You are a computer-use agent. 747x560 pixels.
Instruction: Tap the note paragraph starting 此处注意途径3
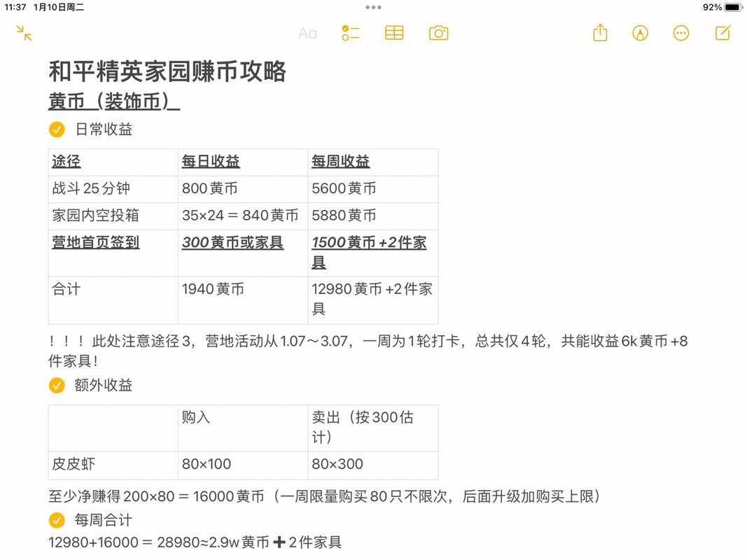(368, 351)
